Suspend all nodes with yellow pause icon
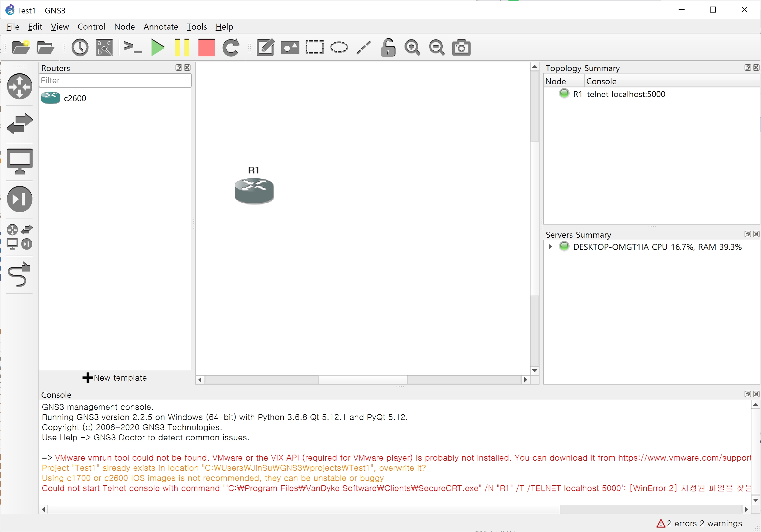This screenshot has height=532, width=761. pos(182,47)
